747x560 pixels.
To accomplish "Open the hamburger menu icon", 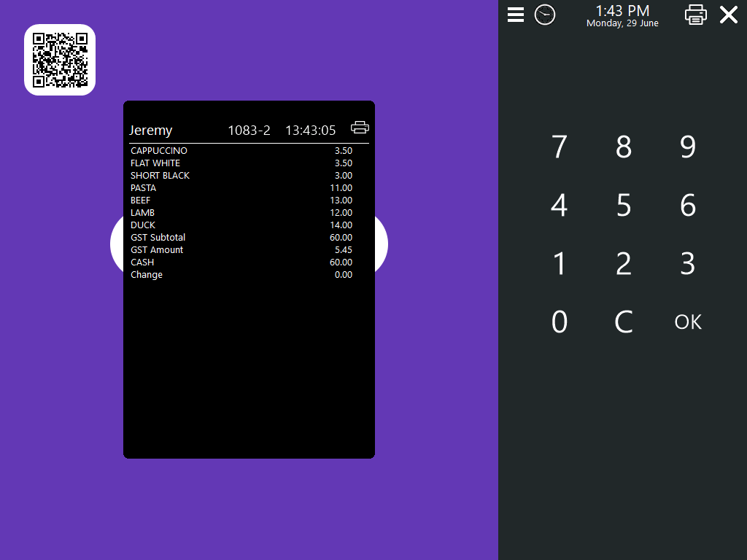I will (x=516, y=15).
